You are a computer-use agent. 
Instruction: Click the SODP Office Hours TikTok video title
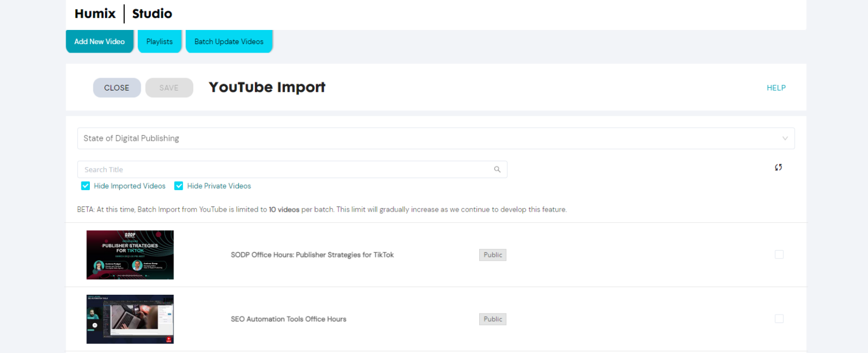pyautogui.click(x=312, y=255)
